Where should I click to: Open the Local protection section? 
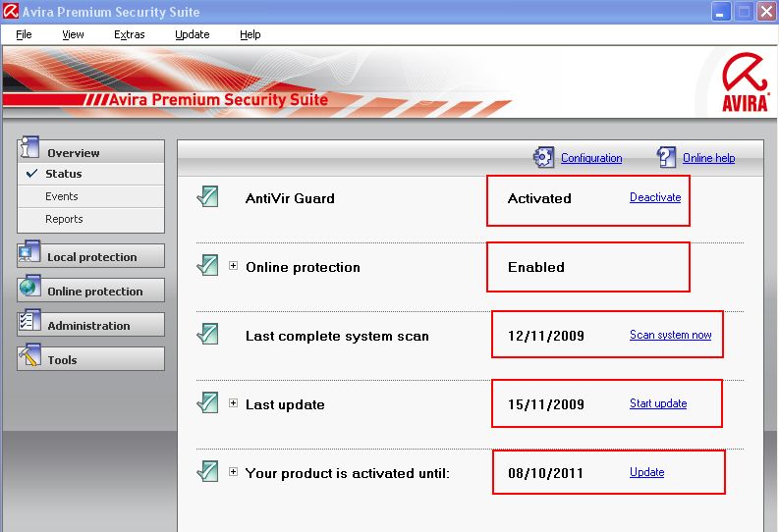(91, 256)
